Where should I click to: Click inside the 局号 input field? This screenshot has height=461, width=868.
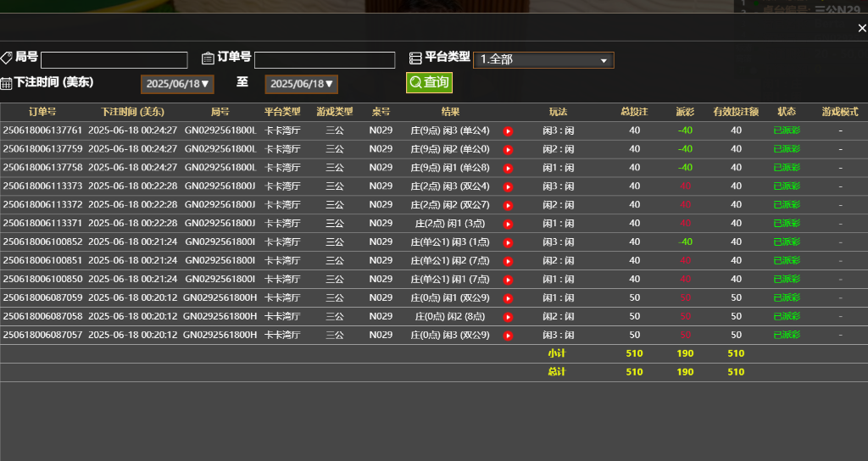point(114,60)
